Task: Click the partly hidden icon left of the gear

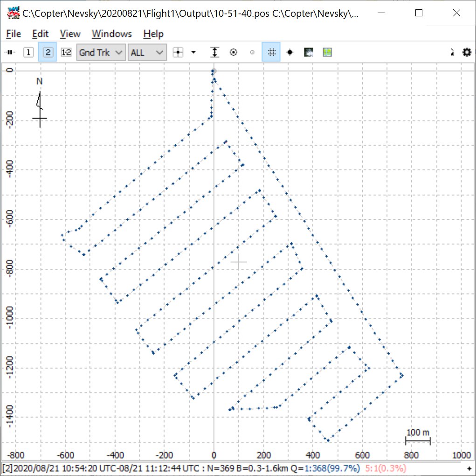Action: tap(452, 52)
